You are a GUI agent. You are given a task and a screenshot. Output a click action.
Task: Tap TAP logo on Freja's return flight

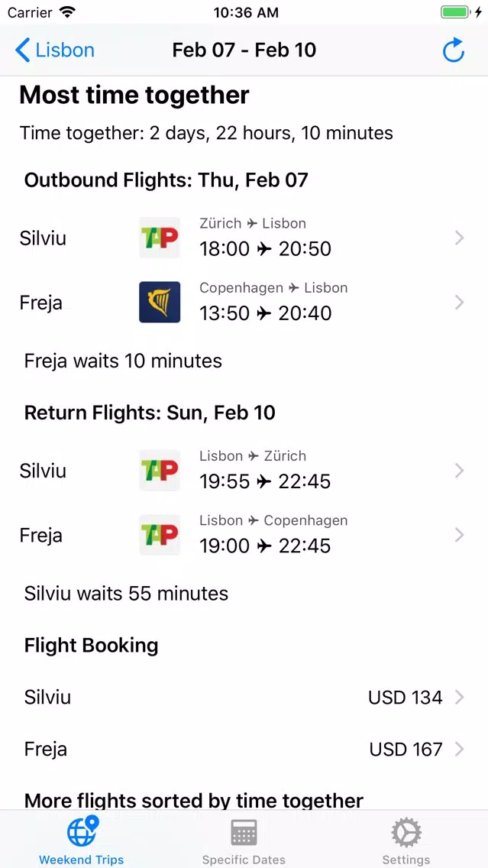160,536
